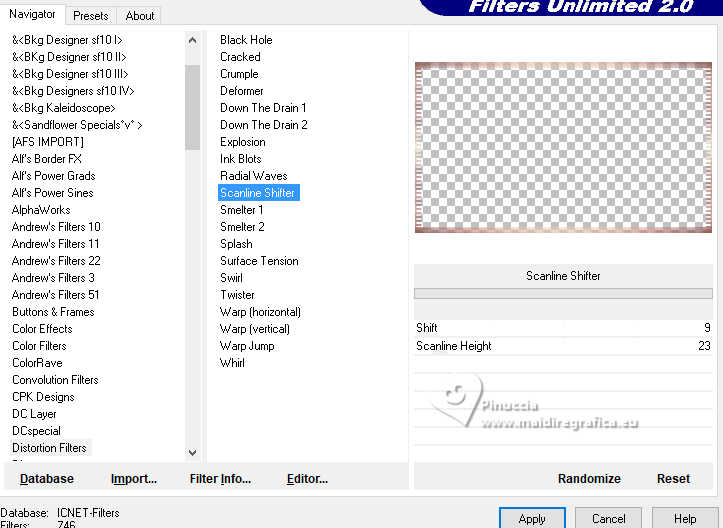Select AlphaWorks category
Viewport: 723px width, 528px height.
pos(41,210)
